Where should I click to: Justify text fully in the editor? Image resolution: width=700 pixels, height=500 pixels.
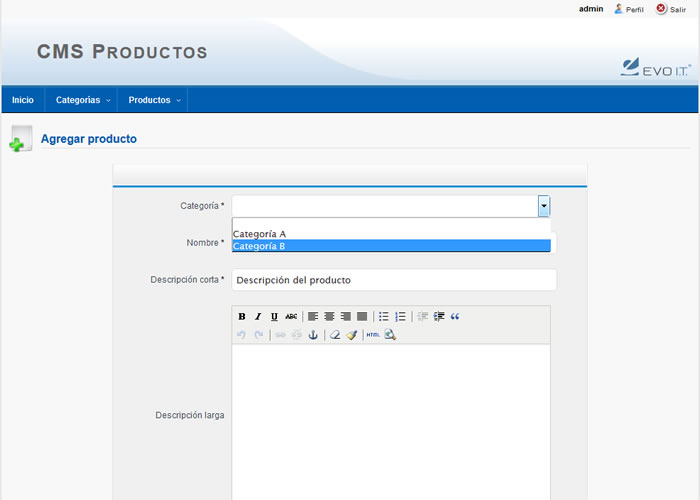[362, 317]
